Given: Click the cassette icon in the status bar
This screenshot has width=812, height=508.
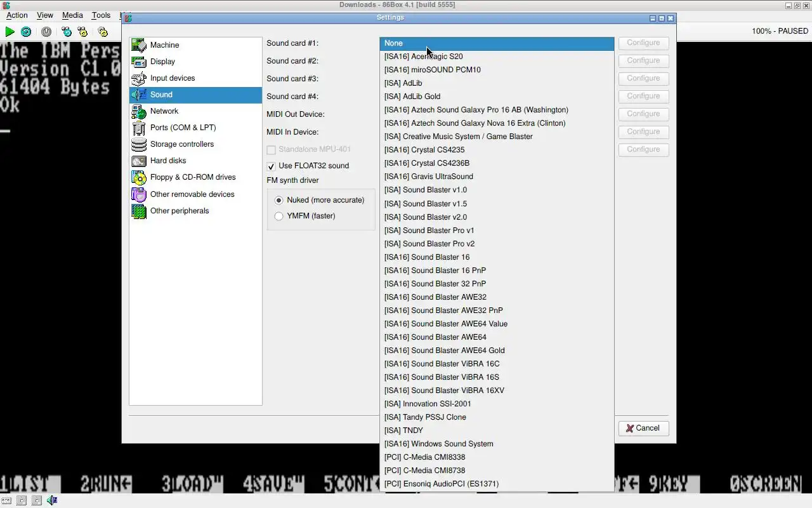Looking at the screenshot, I should pyautogui.click(x=6, y=500).
